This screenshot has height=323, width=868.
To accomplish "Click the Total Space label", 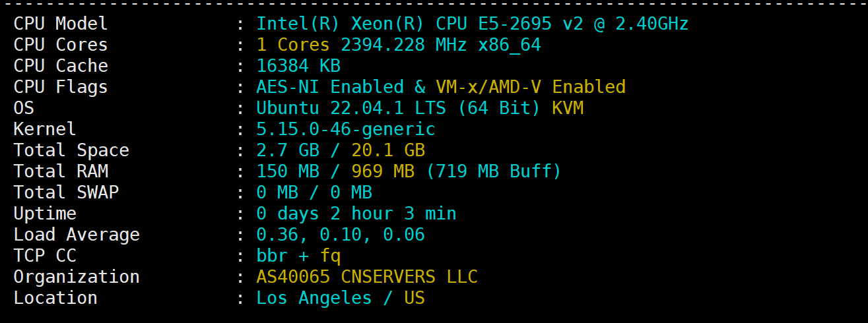I will [71, 150].
